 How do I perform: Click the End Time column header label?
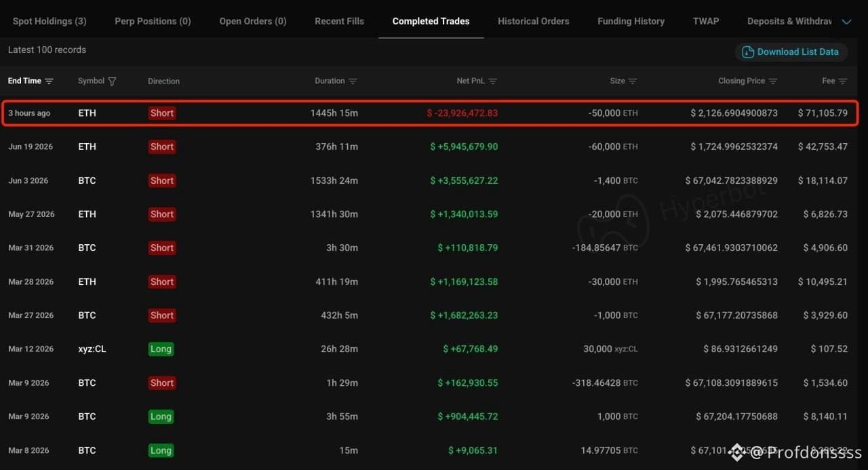click(24, 81)
